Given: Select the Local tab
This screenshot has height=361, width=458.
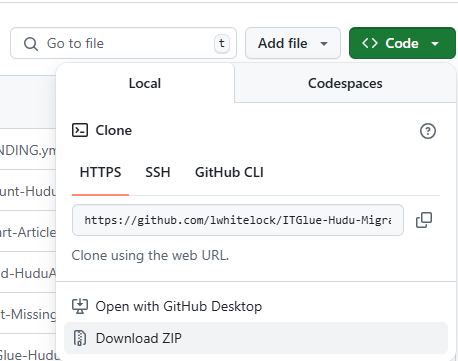Looking at the screenshot, I should (145, 83).
